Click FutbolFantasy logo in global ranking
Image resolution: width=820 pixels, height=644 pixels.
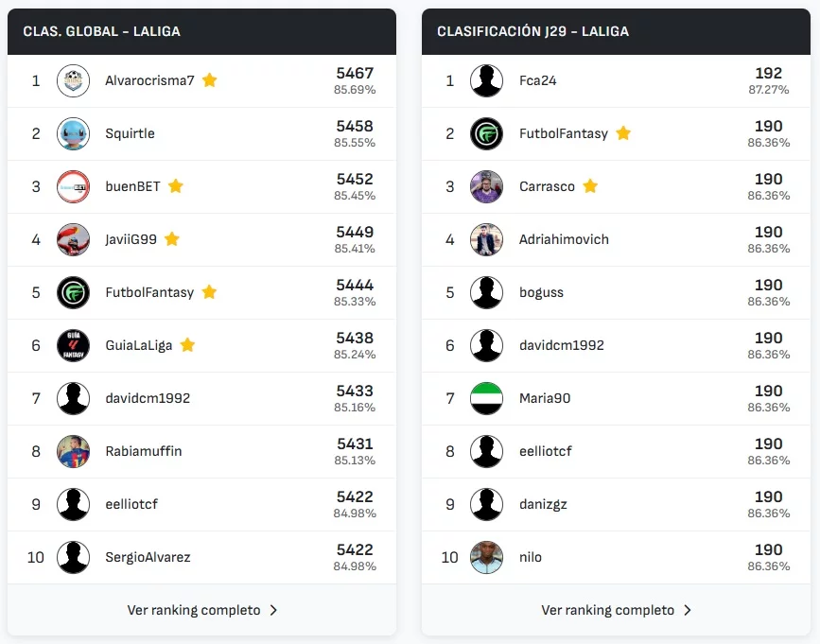coord(73,292)
